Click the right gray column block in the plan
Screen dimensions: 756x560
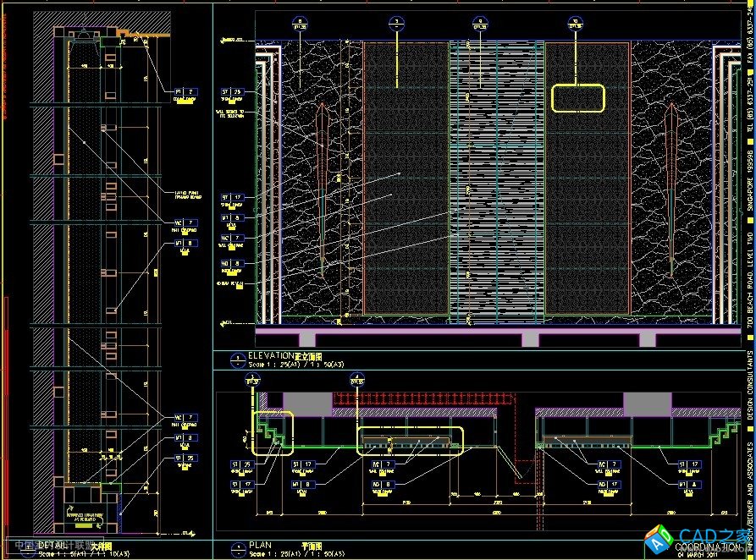(x=647, y=404)
